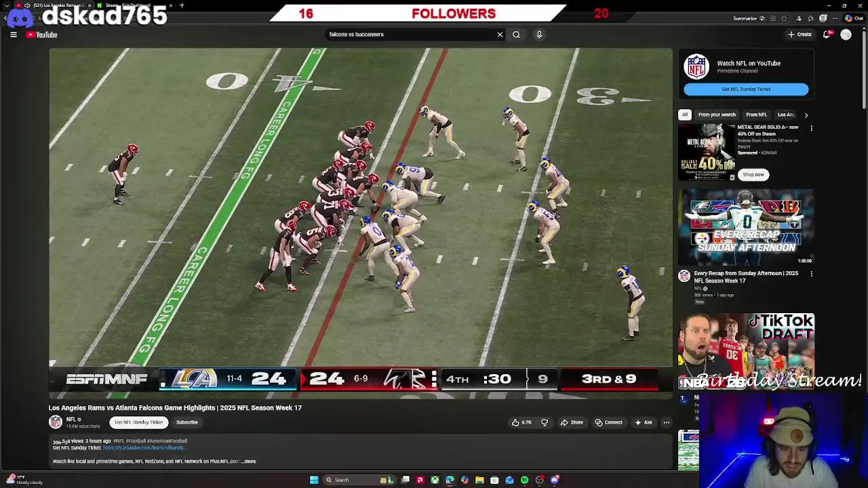The width and height of the screenshot is (868, 488).
Task: Click TikTok Draft video thumbnail
Action: pos(746,350)
